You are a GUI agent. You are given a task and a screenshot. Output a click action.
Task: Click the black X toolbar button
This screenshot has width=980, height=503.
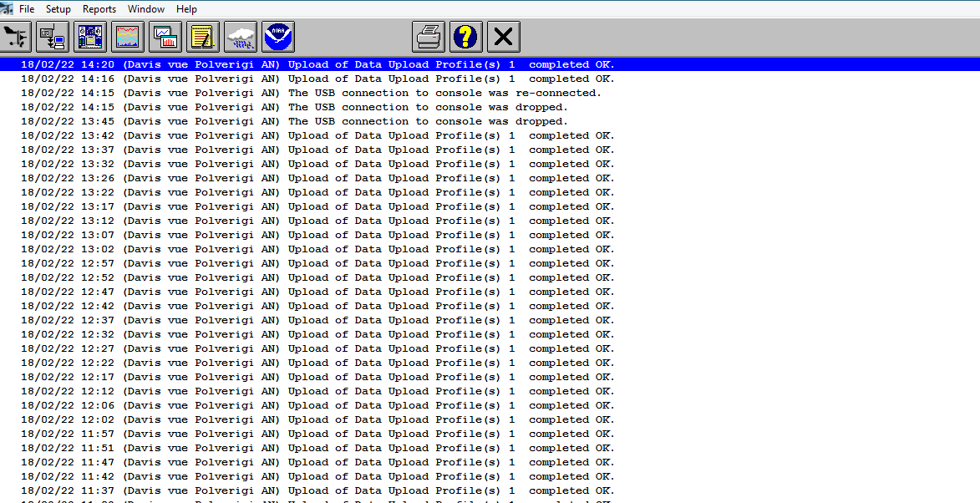503,37
